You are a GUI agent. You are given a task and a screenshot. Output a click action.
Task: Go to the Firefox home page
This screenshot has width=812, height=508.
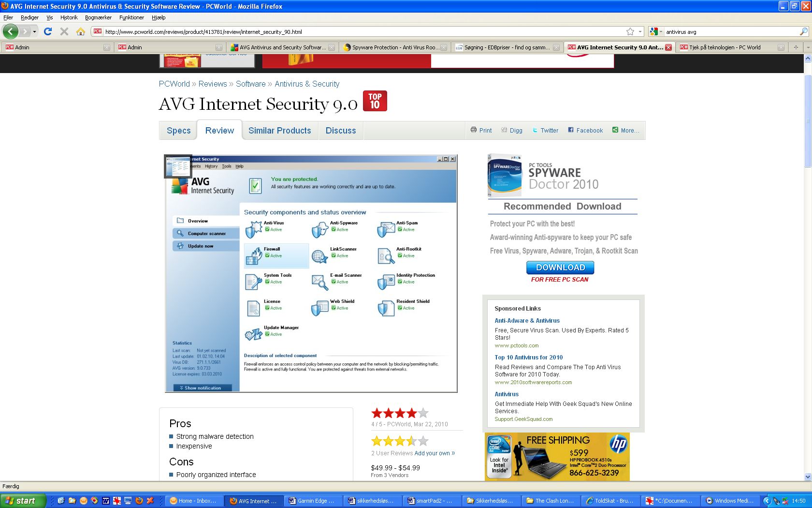point(81,31)
